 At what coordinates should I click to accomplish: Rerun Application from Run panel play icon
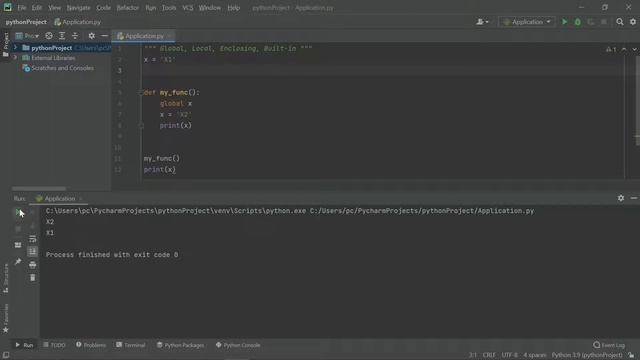pyautogui.click(x=18, y=212)
